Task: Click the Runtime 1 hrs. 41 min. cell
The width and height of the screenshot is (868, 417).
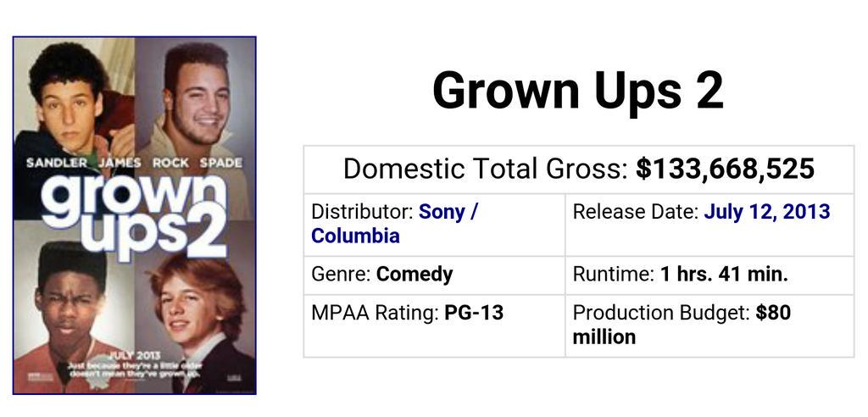Action: (709, 275)
